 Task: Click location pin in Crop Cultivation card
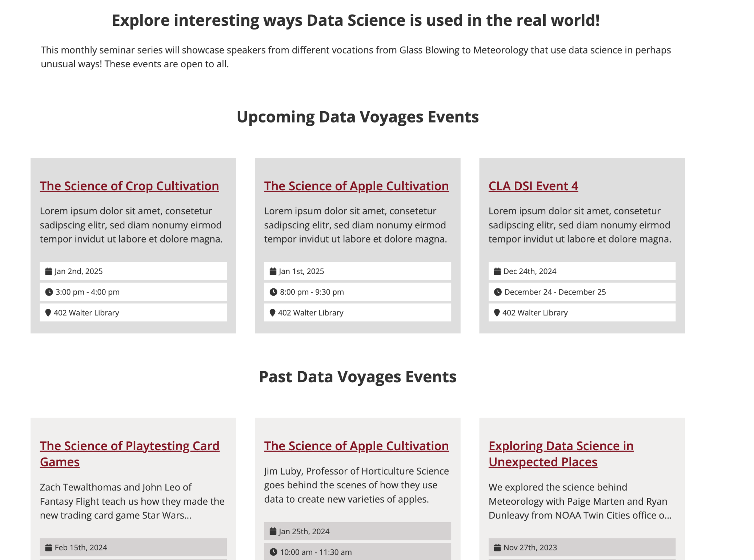point(48,313)
